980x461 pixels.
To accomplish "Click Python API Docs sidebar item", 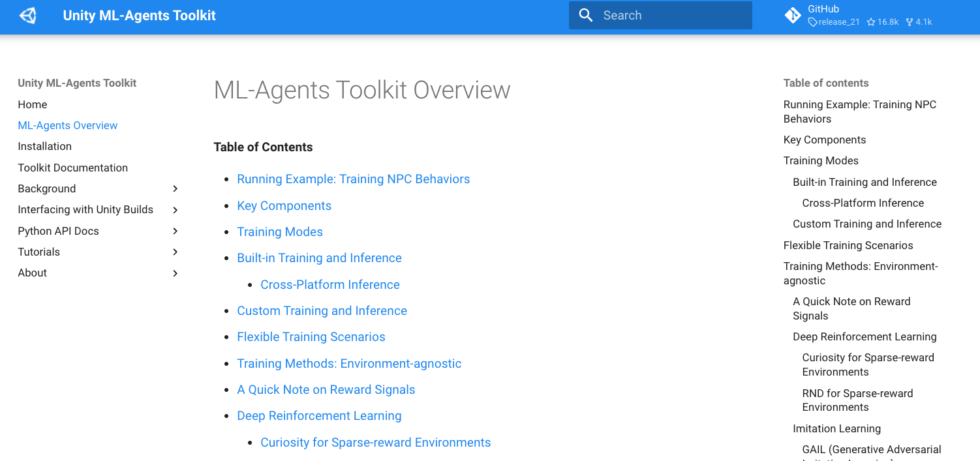I will (59, 231).
